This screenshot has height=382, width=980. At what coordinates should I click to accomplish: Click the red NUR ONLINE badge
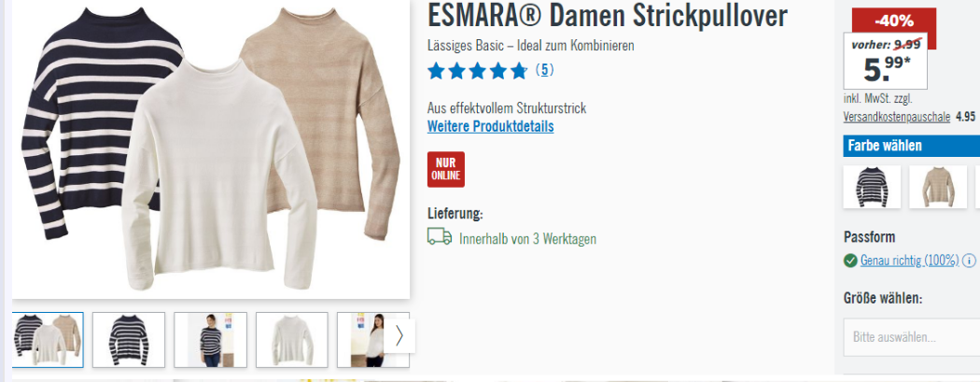pyautogui.click(x=445, y=169)
